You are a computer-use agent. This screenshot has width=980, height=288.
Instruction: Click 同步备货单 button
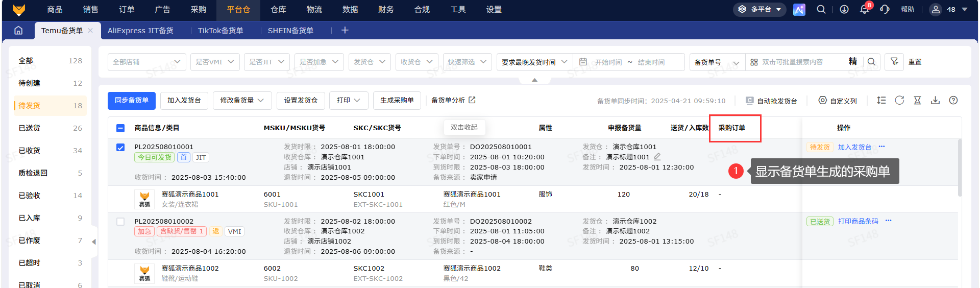pyautogui.click(x=132, y=101)
